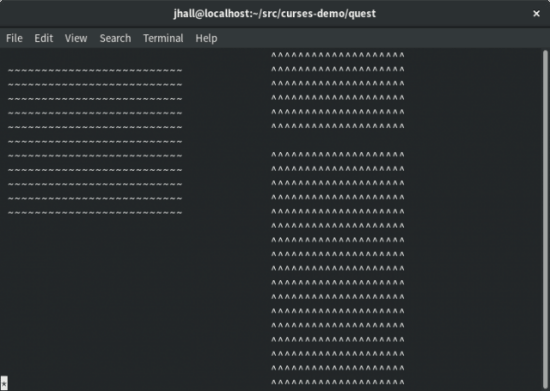
Task: Open the Edit menu
Action: pyautogui.click(x=43, y=38)
